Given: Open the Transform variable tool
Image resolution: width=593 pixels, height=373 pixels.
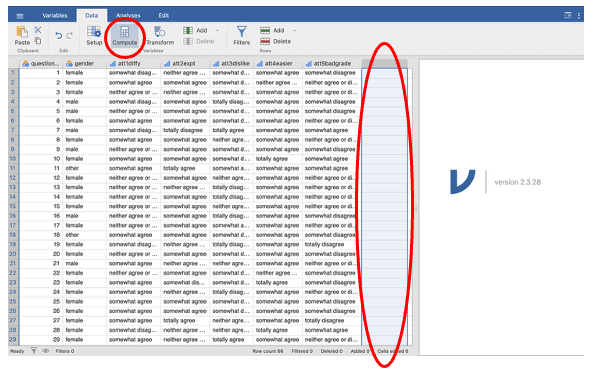Looking at the screenshot, I should (x=160, y=36).
